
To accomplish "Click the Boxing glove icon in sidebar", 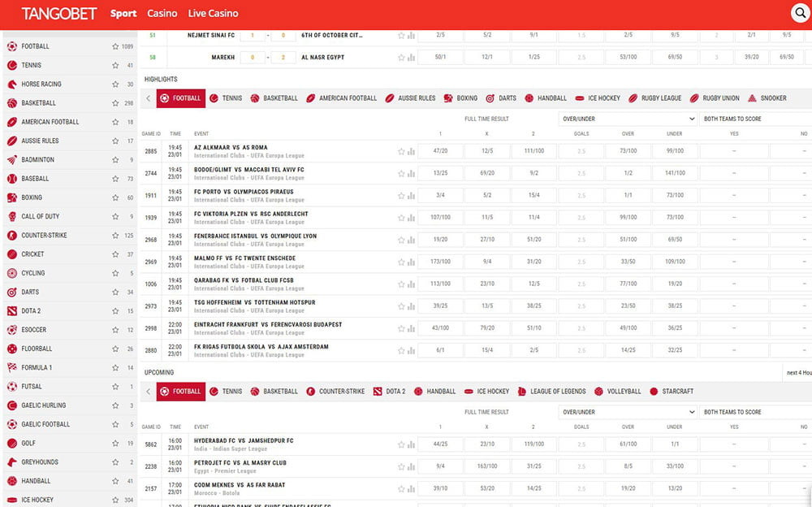I will 12,197.
